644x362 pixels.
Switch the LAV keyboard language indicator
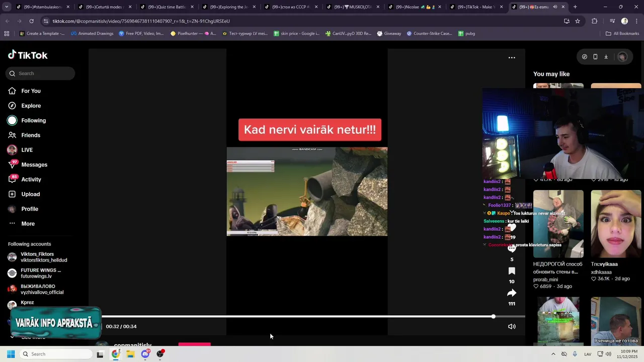588,354
